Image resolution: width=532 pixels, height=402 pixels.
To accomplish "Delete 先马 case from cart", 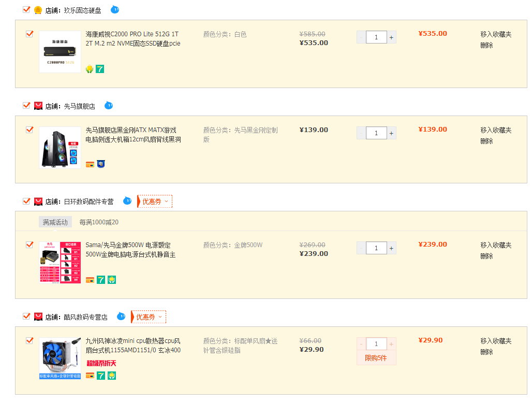I will click(486, 141).
